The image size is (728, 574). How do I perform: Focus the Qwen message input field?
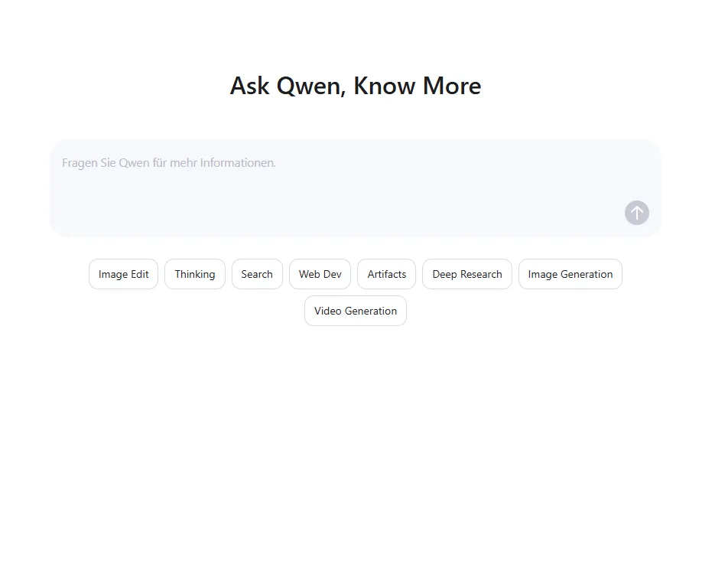tap(355, 188)
